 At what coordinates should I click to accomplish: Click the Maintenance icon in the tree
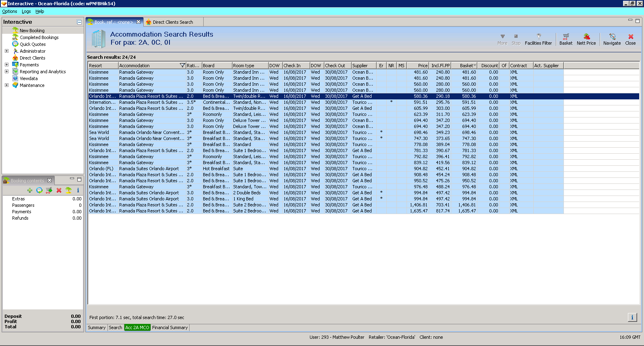(15, 85)
